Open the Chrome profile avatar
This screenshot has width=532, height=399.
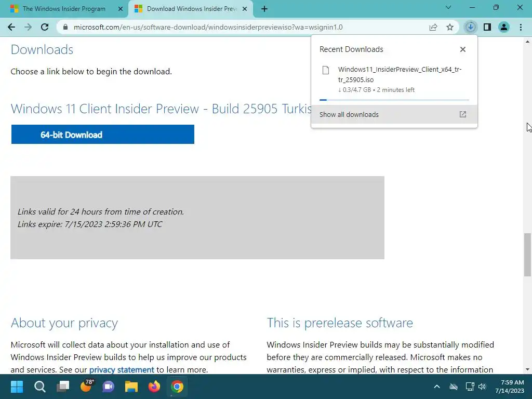[x=504, y=27]
